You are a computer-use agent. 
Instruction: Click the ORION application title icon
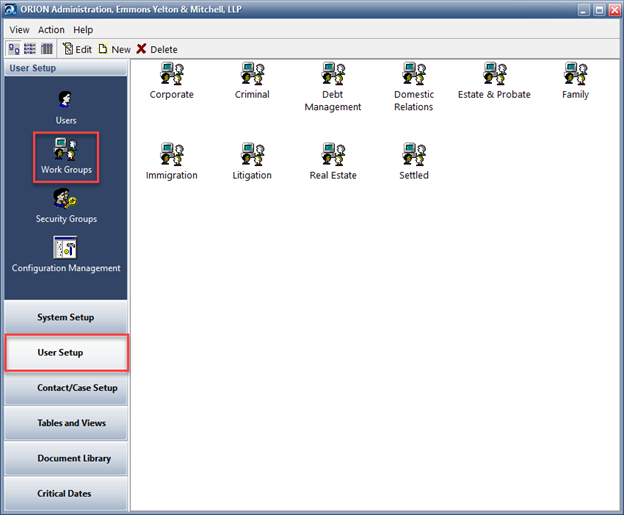tap(10, 10)
